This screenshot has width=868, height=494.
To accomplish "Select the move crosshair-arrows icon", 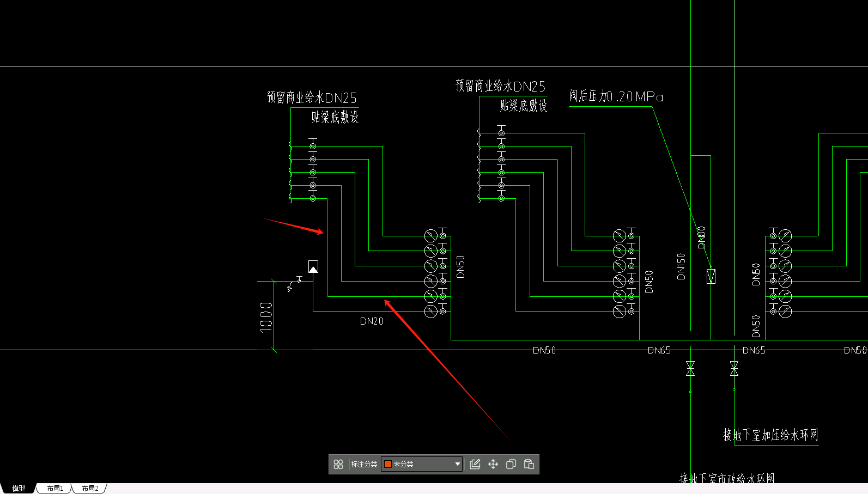I will pyautogui.click(x=493, y=464).
